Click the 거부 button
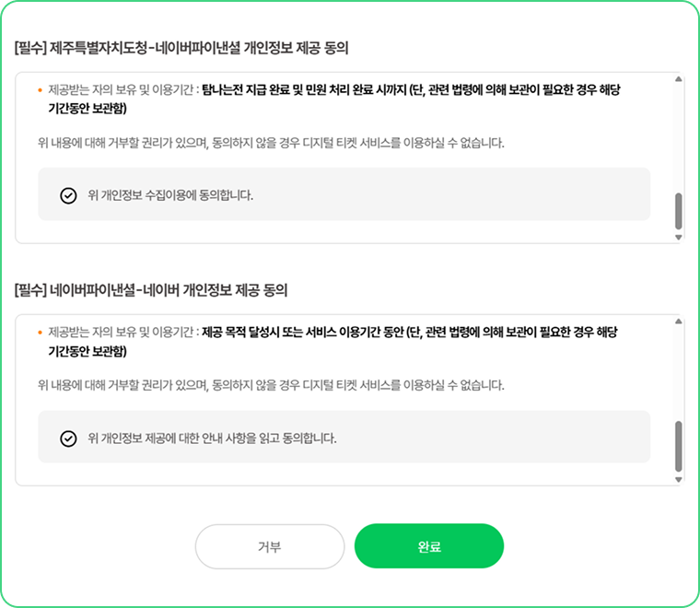 tap(270, 546)
